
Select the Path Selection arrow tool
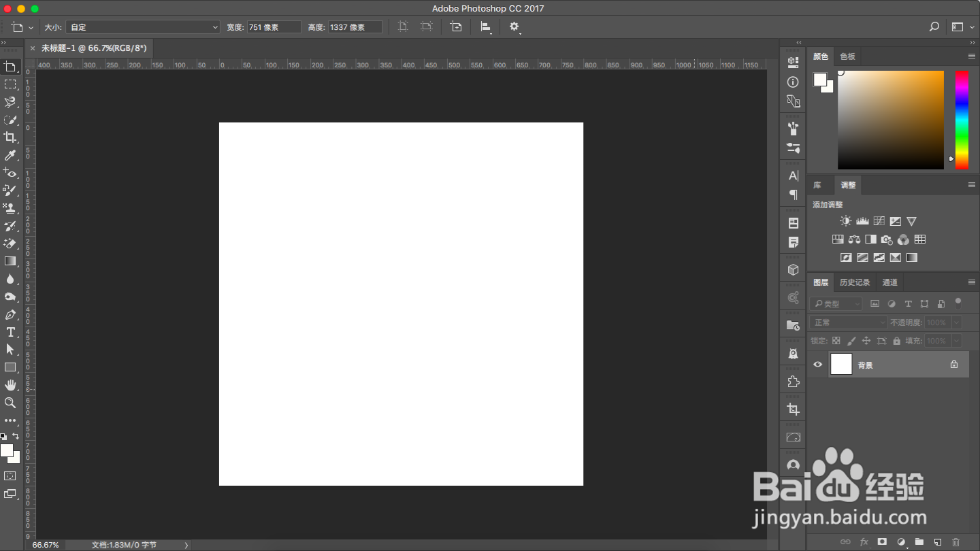click(10, 350)
